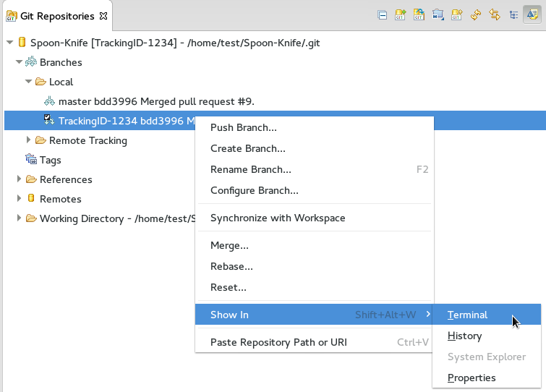546x392 pixels.
Task: Click the Git Repositories view icon
Action: coord(12,16)
